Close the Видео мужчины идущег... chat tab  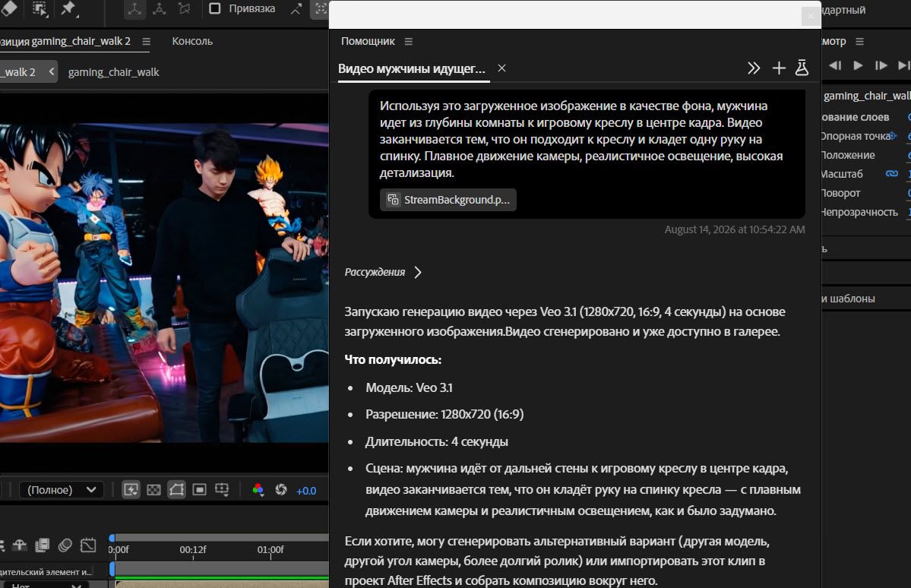tap(502, 68)
